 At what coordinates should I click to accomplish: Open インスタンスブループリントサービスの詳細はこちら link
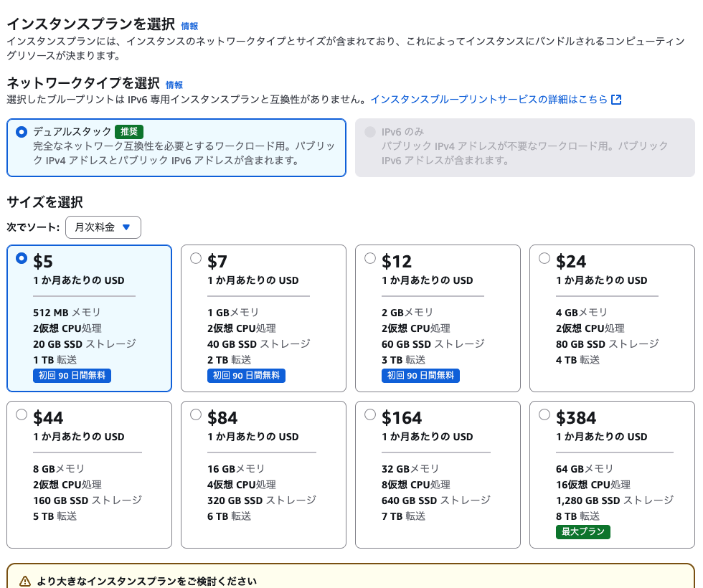coord(489,100)
